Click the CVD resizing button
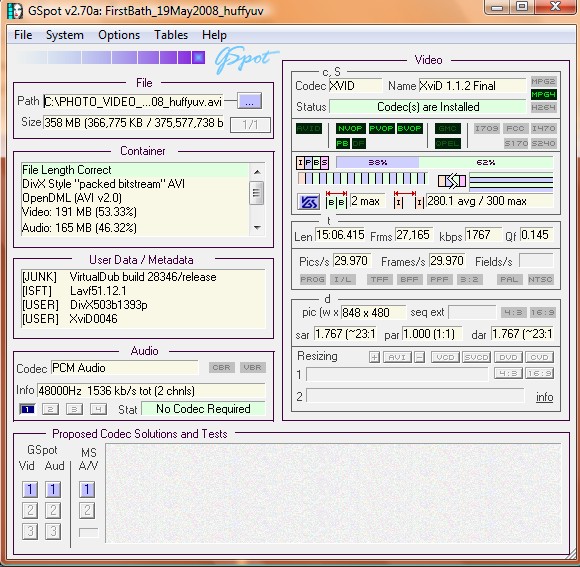 (x=539, y=357)
